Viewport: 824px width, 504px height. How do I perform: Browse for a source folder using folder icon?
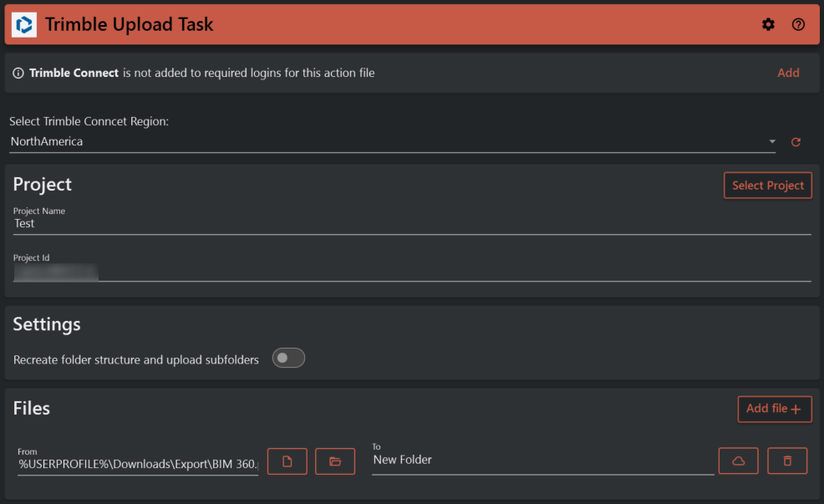pyautogui.click(x=335, y=461)
